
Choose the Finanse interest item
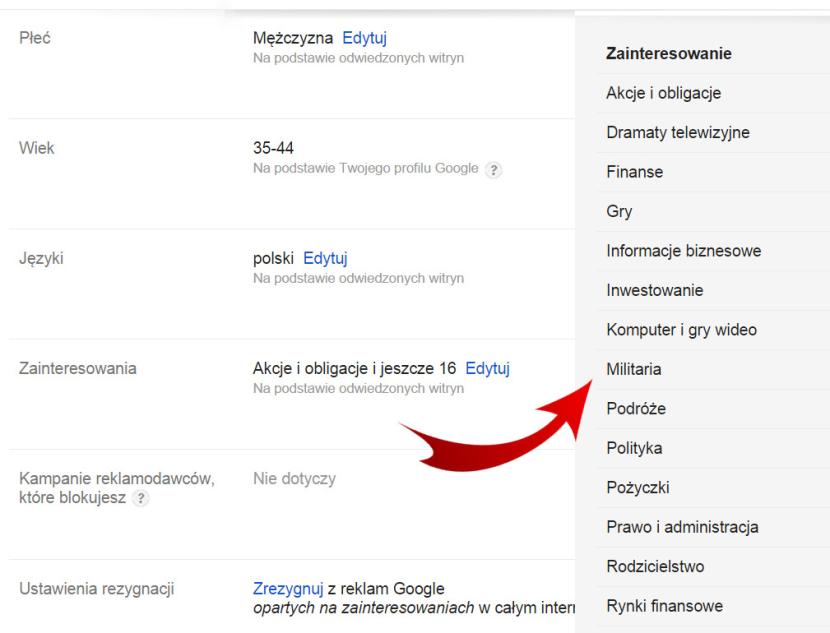(x=634, y=172)
